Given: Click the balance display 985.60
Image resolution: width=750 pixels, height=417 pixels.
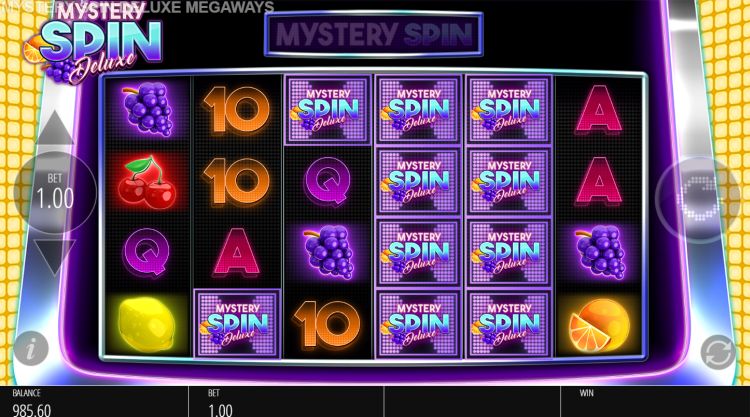Looking at the screenshot, I should 32,410.
